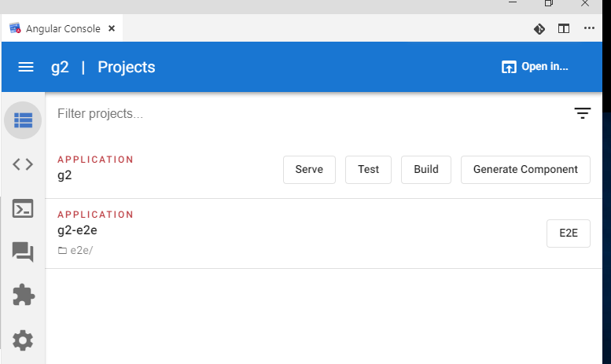This screenshot has height=364, width=611.
Task: Open the Tasks terminal sidebar icon
Action: point(23,208)
